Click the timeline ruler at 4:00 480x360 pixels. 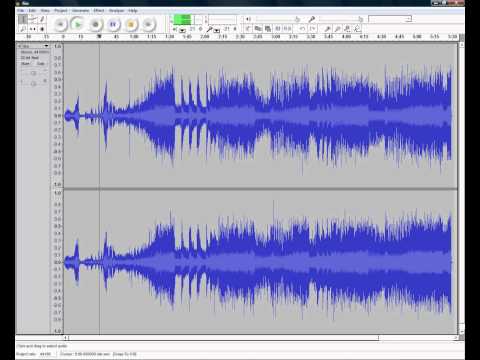pos(347,37)
